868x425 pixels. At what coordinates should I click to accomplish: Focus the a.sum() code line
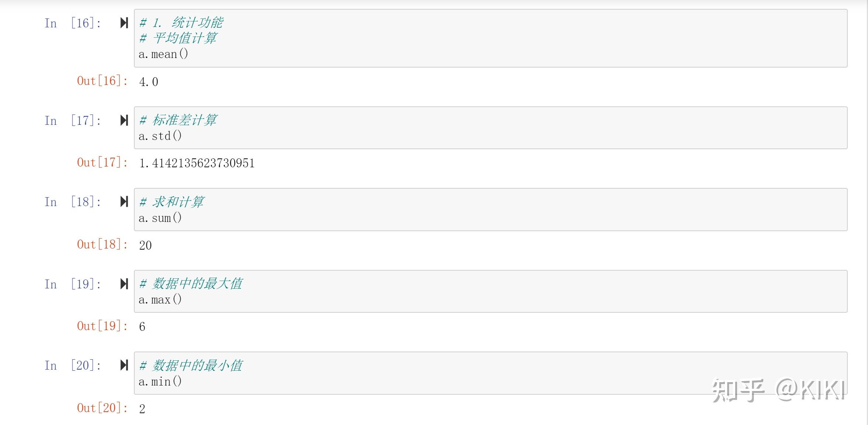160,218
